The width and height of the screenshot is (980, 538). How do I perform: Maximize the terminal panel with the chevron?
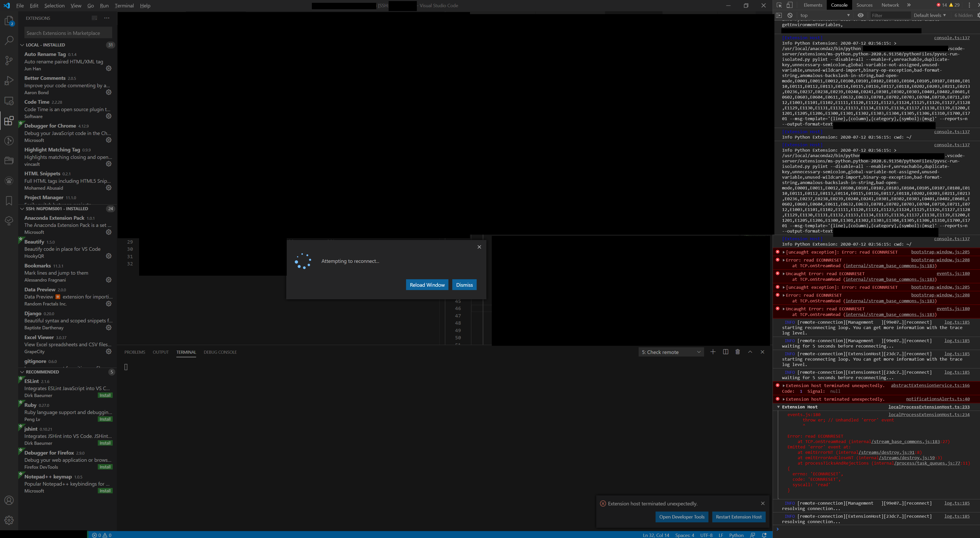coord(750,352)
